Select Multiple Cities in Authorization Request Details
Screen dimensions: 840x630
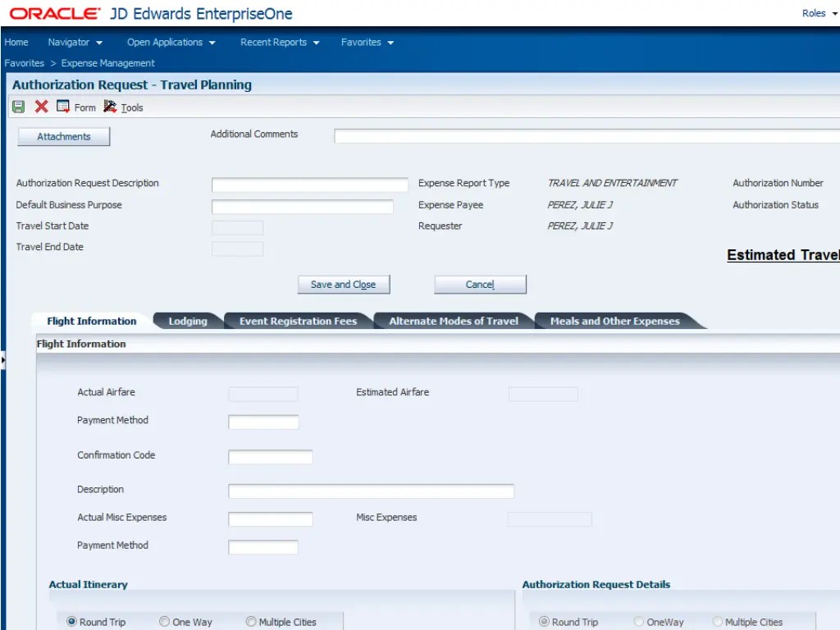coord(717,622)
